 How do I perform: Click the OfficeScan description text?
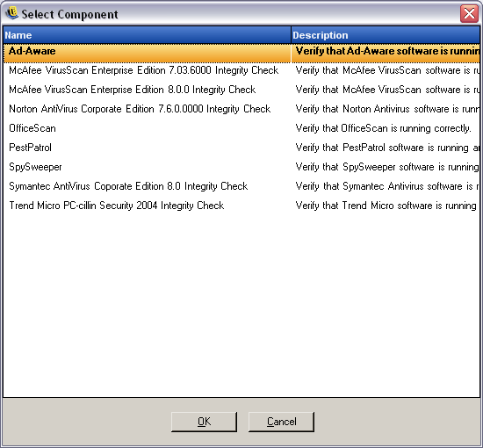click(384, 128)
